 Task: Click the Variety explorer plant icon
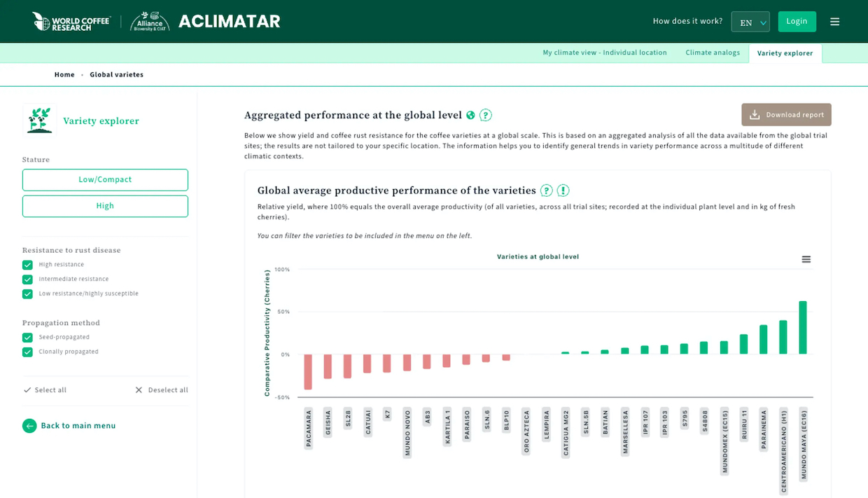[x=39, y=120]
